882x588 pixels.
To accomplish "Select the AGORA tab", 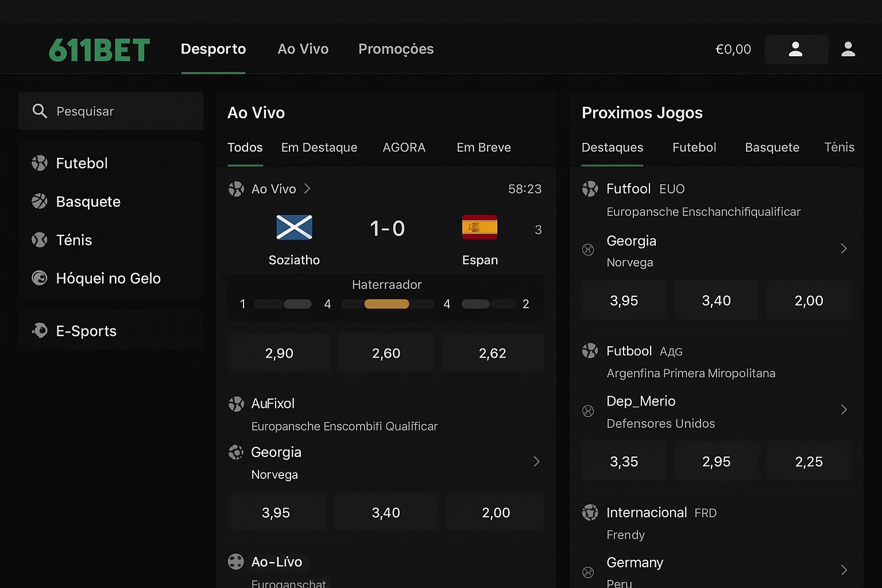I will (404, 148).
